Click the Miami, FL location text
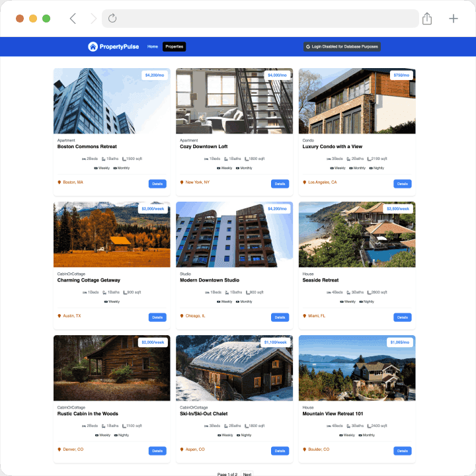This screenshot has height=476, width=476. (x=317, y=316)
